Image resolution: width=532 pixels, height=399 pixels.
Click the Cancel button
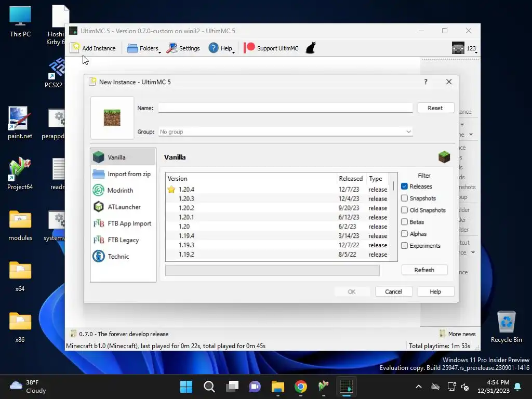pos(394,291)
